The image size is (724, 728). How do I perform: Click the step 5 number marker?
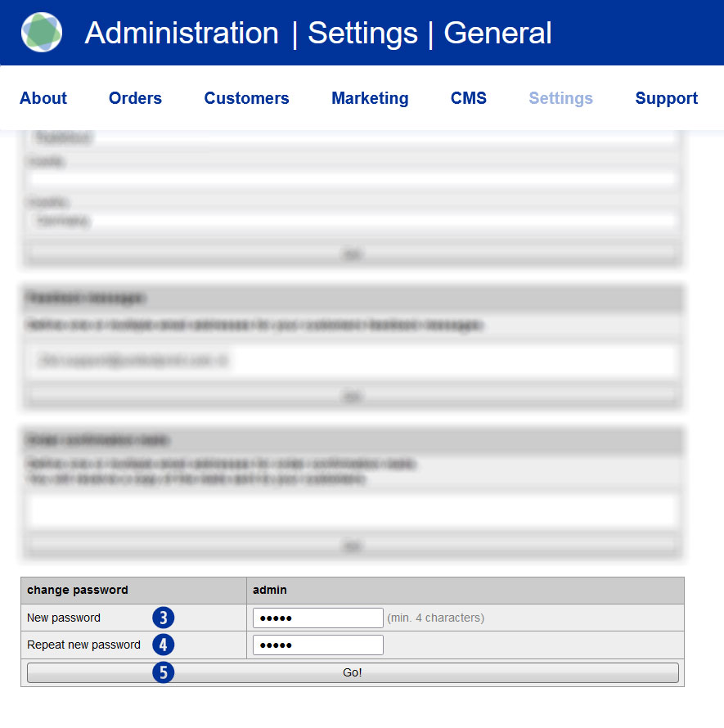point(164,672)
